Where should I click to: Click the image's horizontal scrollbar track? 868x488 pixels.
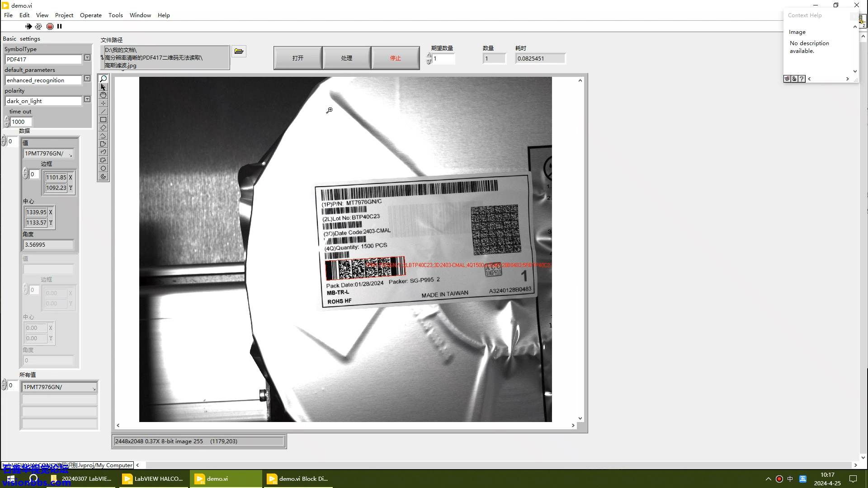tap(345, 425)
